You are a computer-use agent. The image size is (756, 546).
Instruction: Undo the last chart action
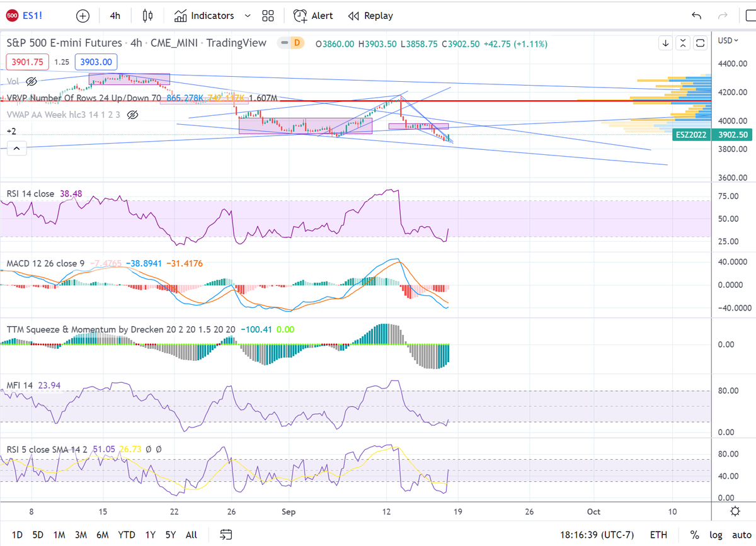point(696,16)
